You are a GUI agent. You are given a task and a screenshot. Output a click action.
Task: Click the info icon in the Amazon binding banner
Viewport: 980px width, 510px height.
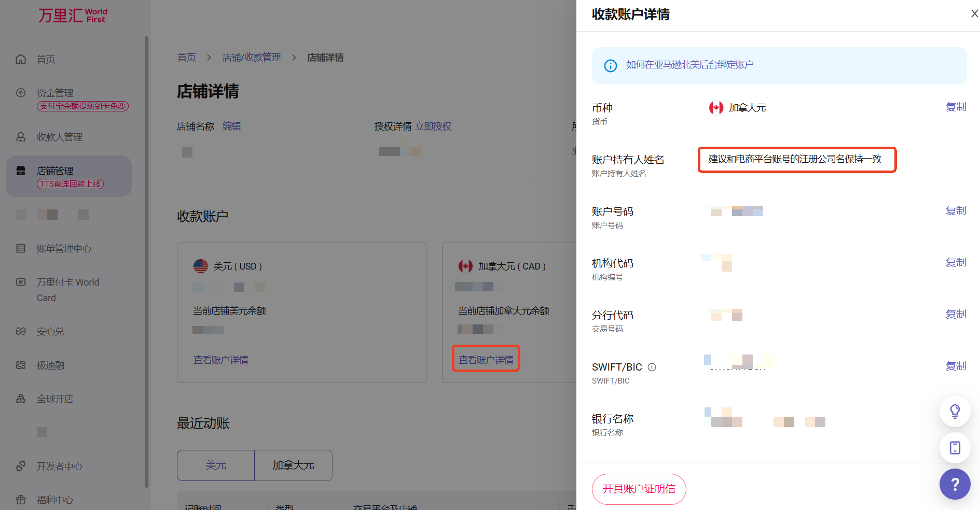[x=611, y=66]
